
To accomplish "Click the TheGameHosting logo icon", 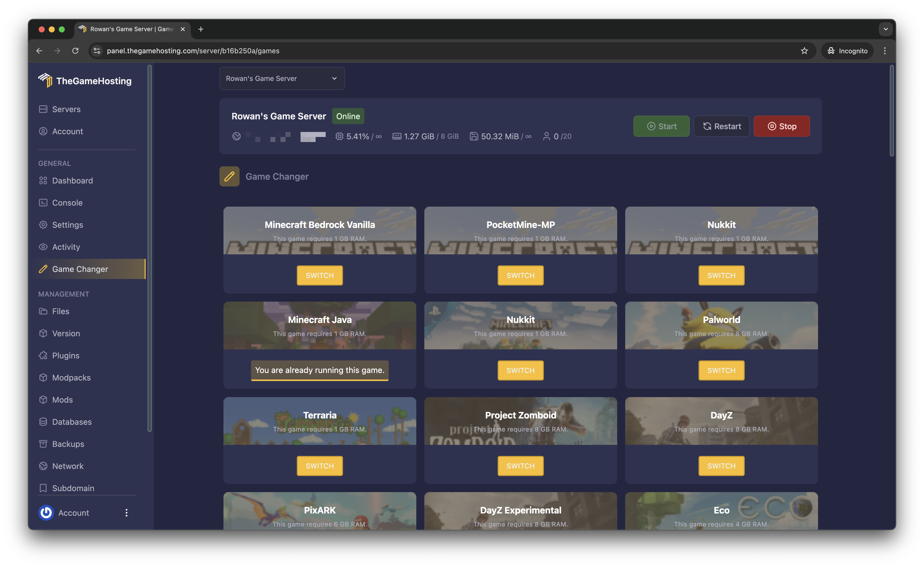I will (x=45, y=80).
